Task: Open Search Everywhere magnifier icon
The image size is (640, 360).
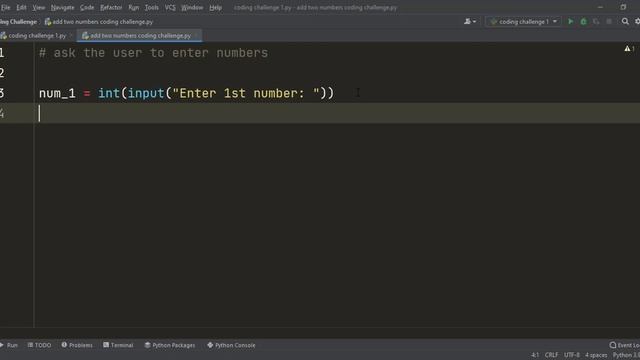Action: pyautogui.click(x=625, y=22)
